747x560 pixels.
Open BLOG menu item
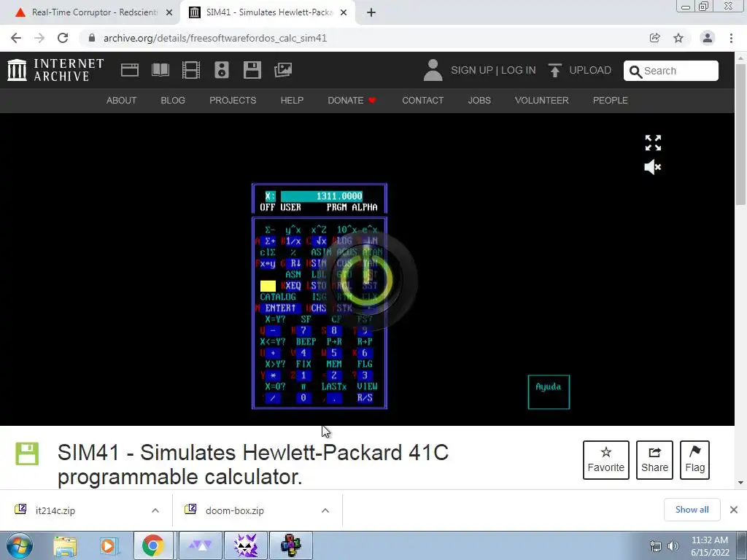(172, 101)
